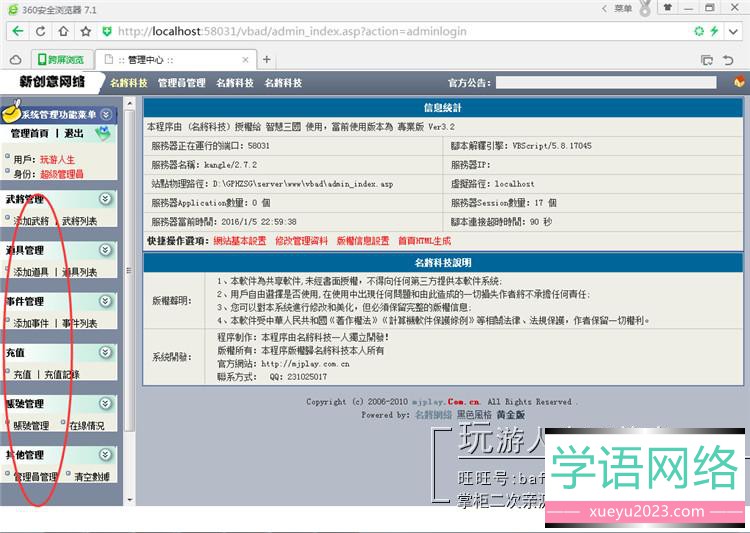
Task: Collapse the 充值 sidebar section
Action: 105,352
